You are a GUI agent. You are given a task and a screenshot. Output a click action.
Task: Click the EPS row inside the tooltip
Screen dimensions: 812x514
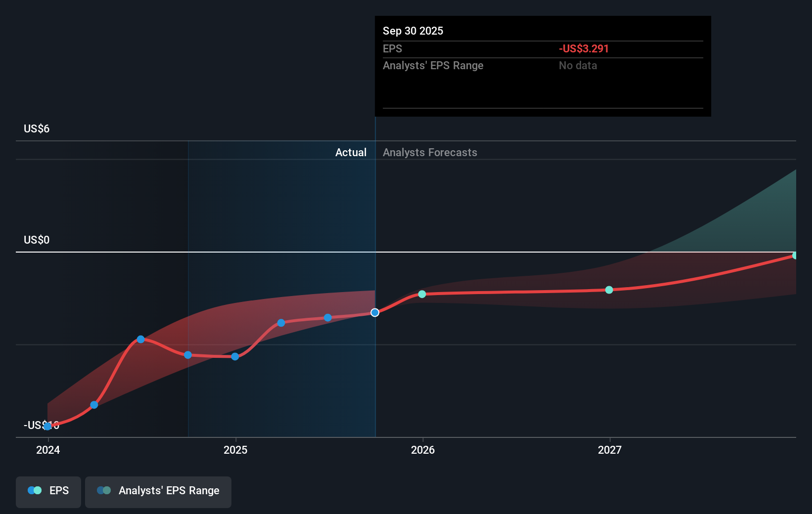pos(392,48)
